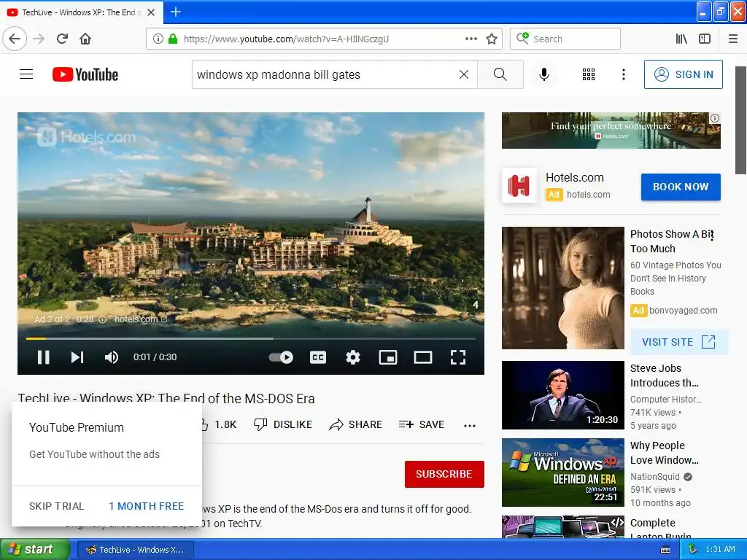Toggle closed captions CC
The height and width of the screenshot is (560, 747).
[318, 357]
